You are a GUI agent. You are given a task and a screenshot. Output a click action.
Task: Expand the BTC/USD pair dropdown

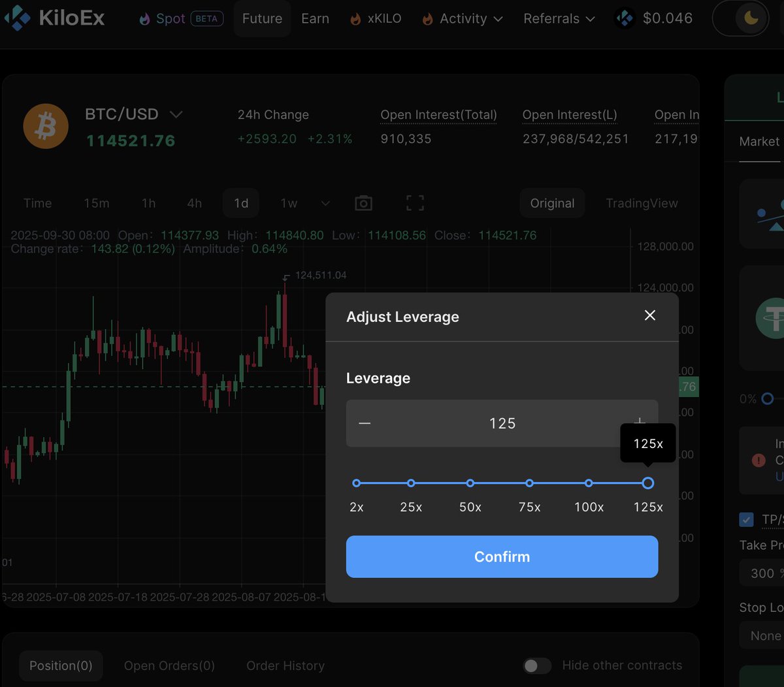click(176, 115)
